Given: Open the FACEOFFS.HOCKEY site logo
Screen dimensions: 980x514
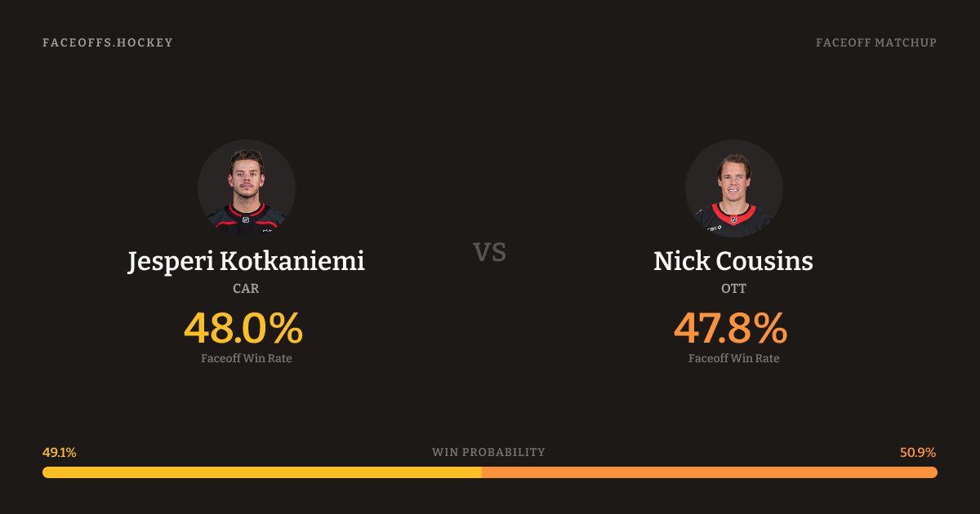Looking at the screenshot, I should click(108, 42).
